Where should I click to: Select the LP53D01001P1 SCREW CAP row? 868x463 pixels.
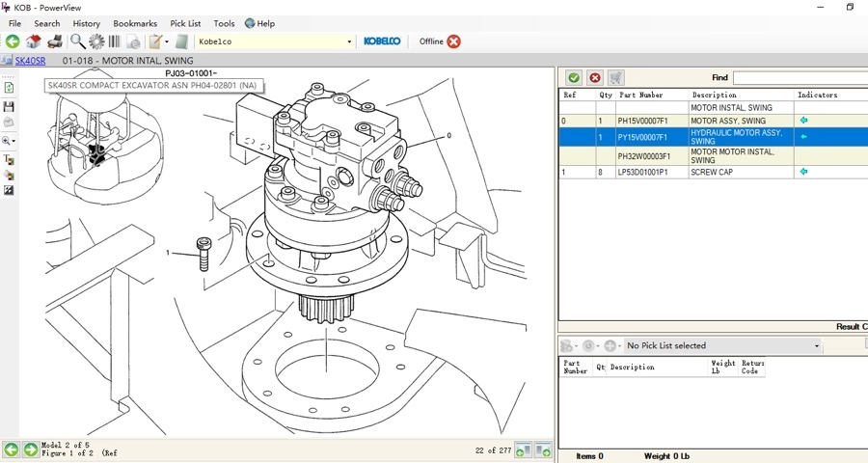pyautogui.click(x=714, y=173)
